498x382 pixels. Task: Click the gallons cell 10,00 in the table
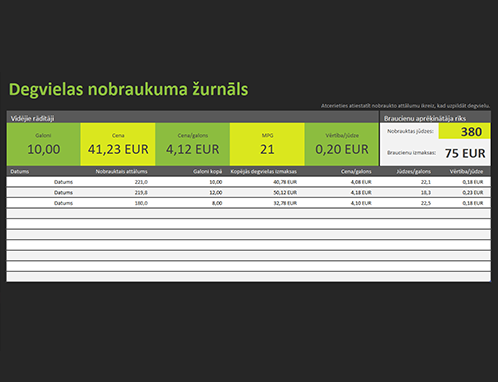(216, 182)
